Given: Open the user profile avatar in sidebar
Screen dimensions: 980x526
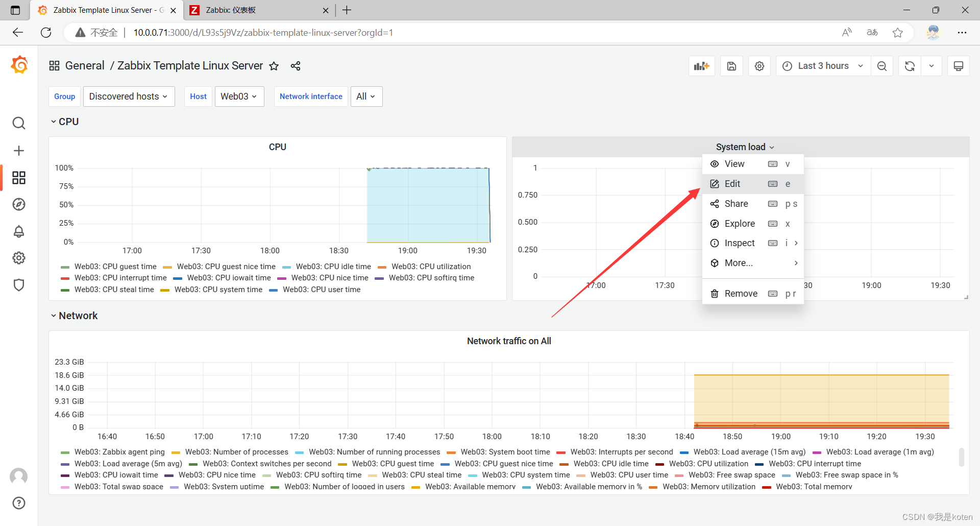Looking at the screenshot, I should (x=19, y=476).
